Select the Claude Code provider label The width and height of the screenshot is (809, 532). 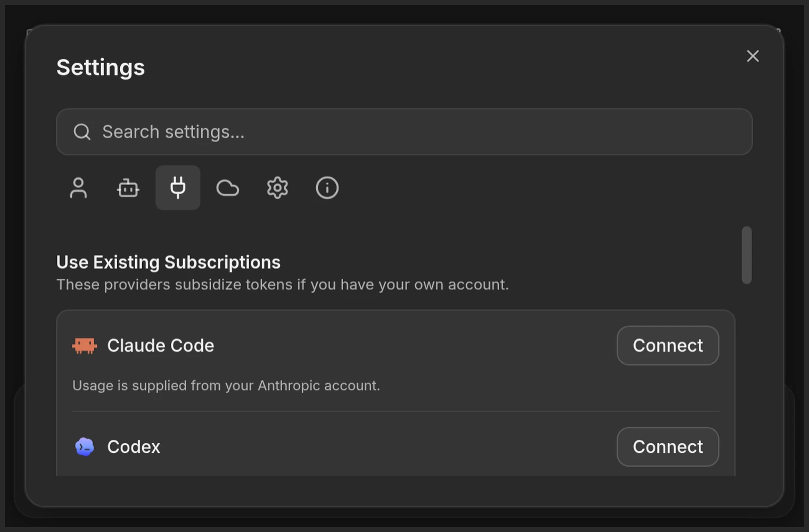click(x=161, y=346)
